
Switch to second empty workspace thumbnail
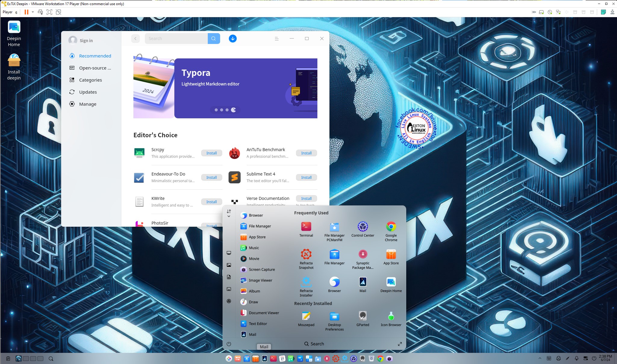pos(33,359)
